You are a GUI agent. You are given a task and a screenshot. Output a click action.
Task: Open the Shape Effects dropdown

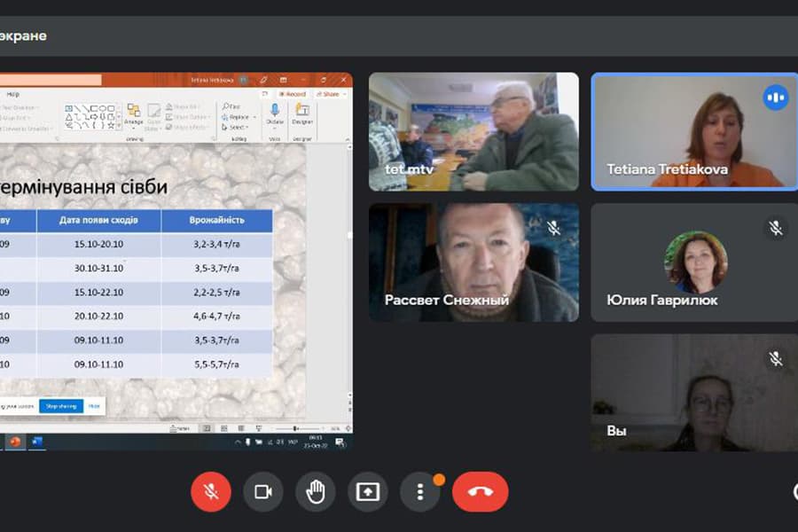tap(186, 128)
